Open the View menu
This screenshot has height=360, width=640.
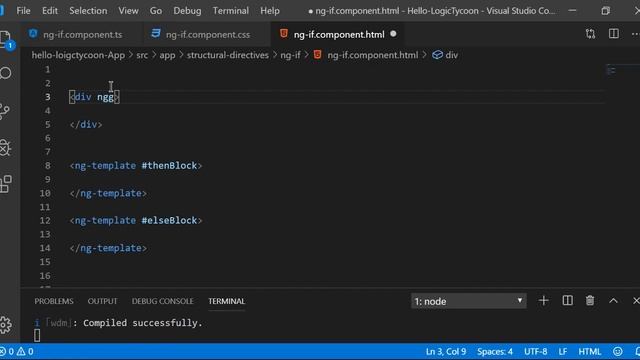click(x=128, y=11)
